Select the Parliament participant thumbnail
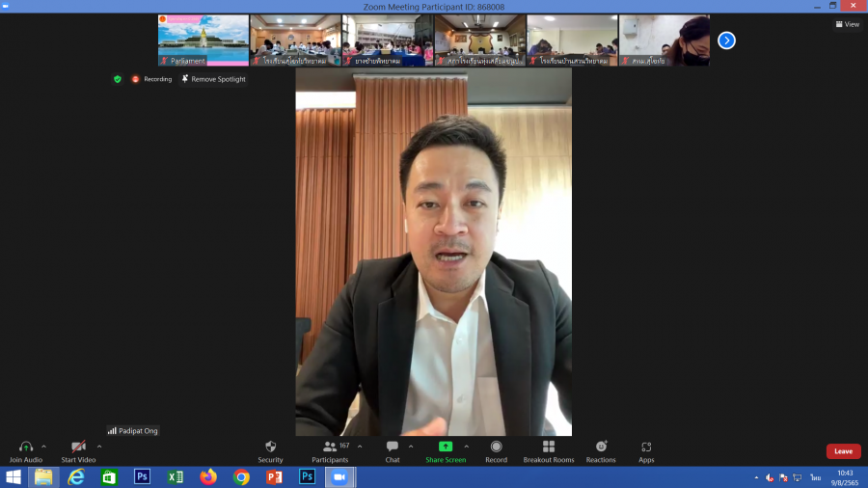This screenshot has width=868, height=488. pos(203,41)
